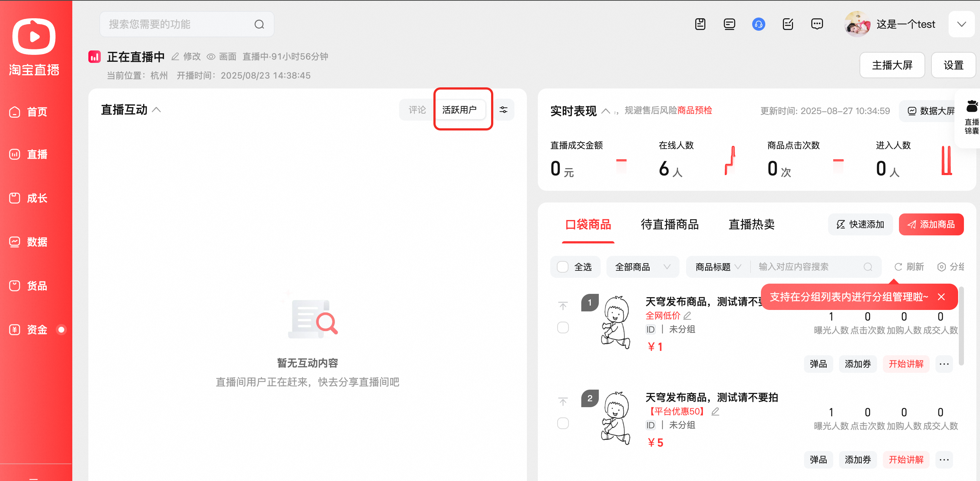
Task: Click 开始讲解 for product 1
Action: click(x=906, y=364)
